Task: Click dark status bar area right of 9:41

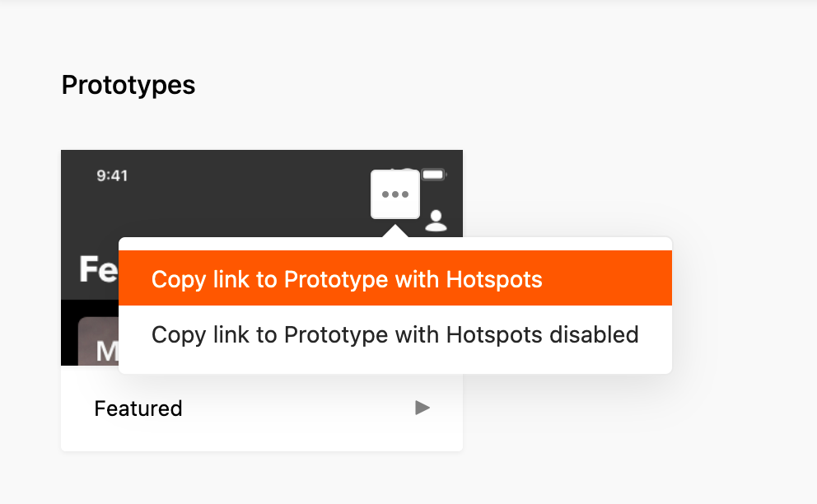Action: pos(247,175)
